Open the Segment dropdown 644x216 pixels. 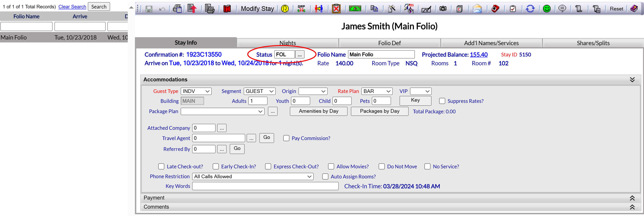coord(260,91)
